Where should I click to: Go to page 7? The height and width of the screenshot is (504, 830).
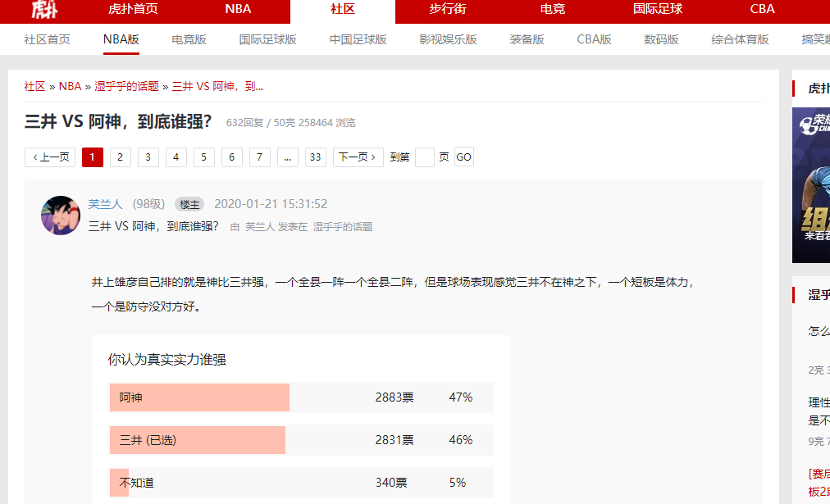pyautogui.click(x=259, y=157)
